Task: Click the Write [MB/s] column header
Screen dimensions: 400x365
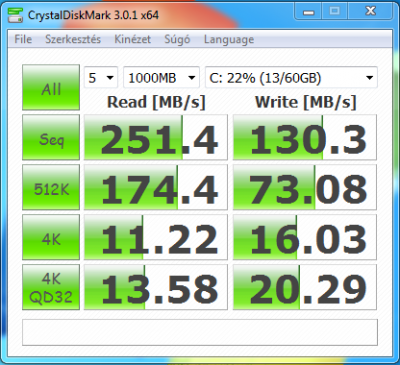Action: pyautogui.click(x=306, y=102)
